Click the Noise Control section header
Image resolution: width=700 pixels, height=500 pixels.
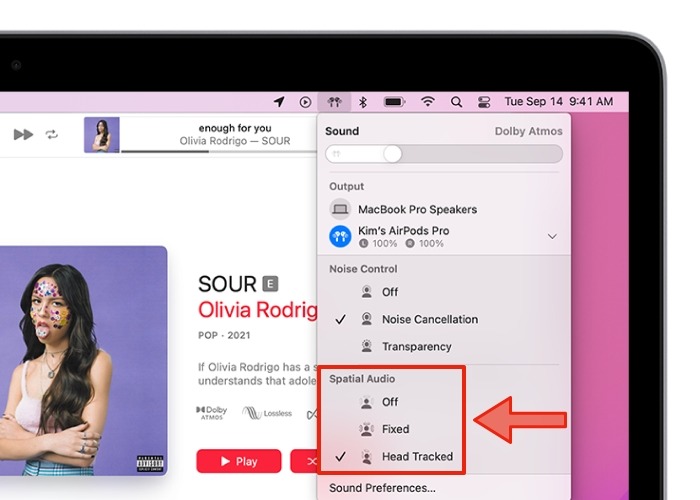pos(363,269)
